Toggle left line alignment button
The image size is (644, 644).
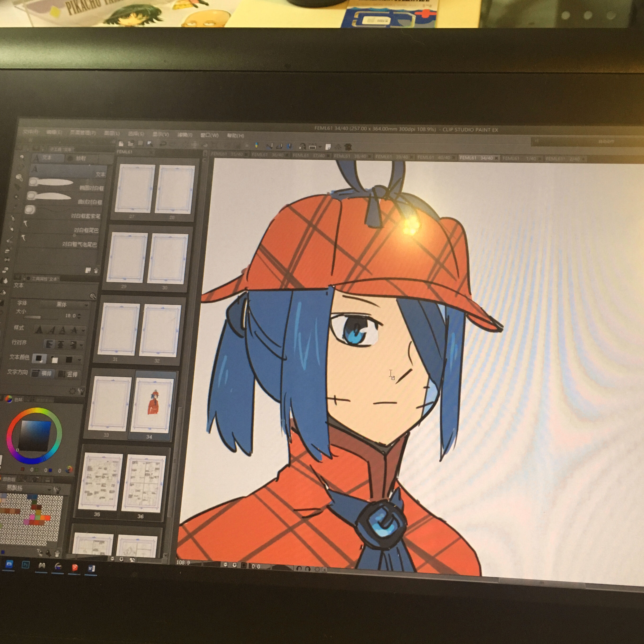(49, 344)
